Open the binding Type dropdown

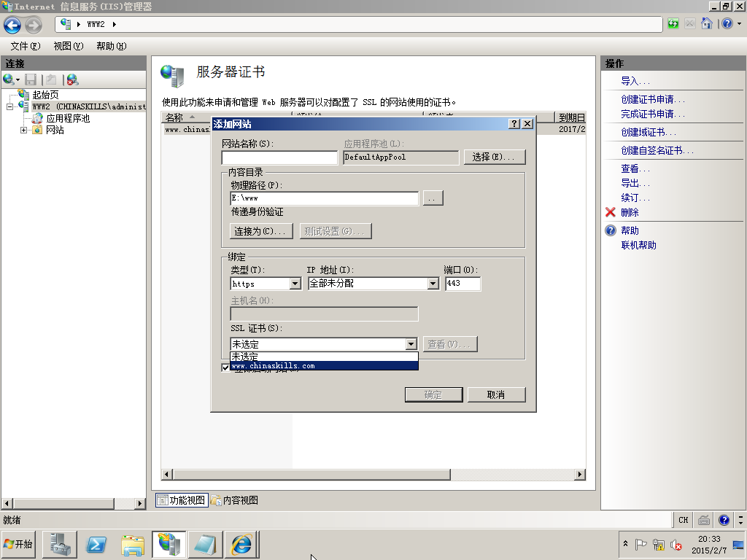click(295, 284)
